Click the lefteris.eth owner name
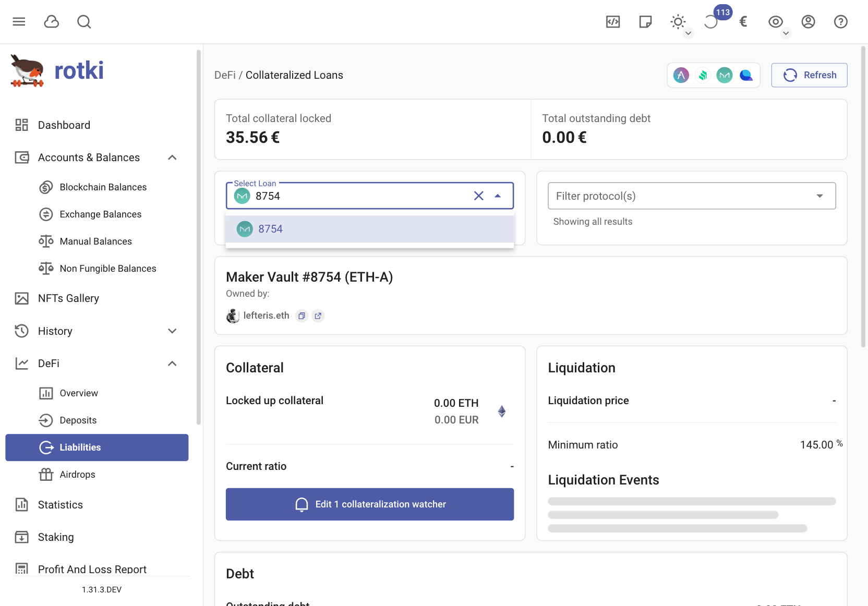 267,316
